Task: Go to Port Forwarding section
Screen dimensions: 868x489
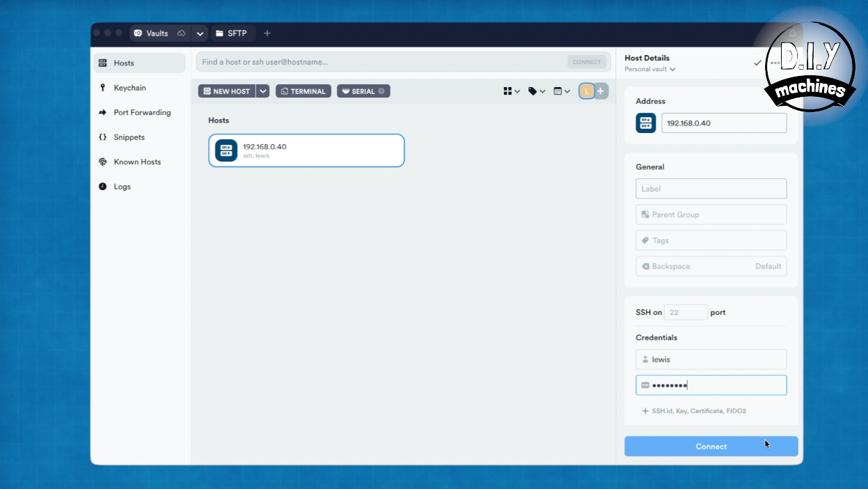Action: tap(140, 112)
